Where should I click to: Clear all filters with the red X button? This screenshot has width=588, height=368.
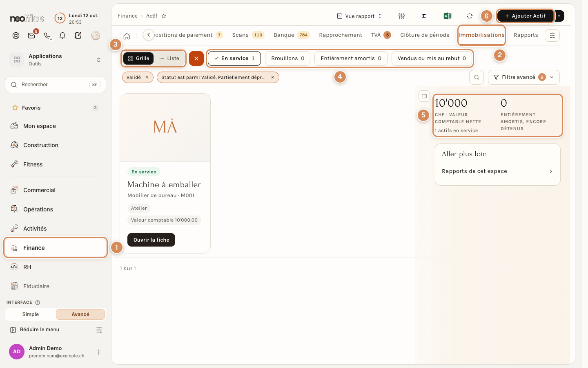[x=196, y=58]
